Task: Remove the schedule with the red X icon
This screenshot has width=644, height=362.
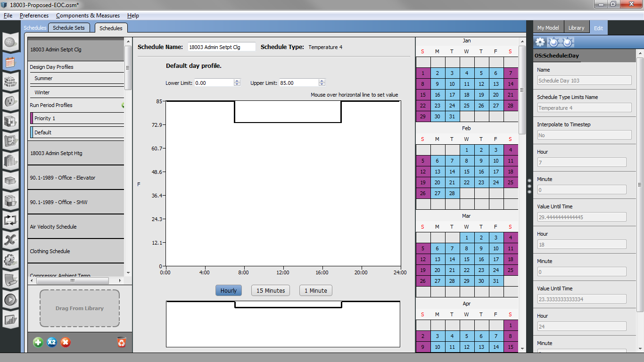Action: pyautogui.click(x=65, y=343)
